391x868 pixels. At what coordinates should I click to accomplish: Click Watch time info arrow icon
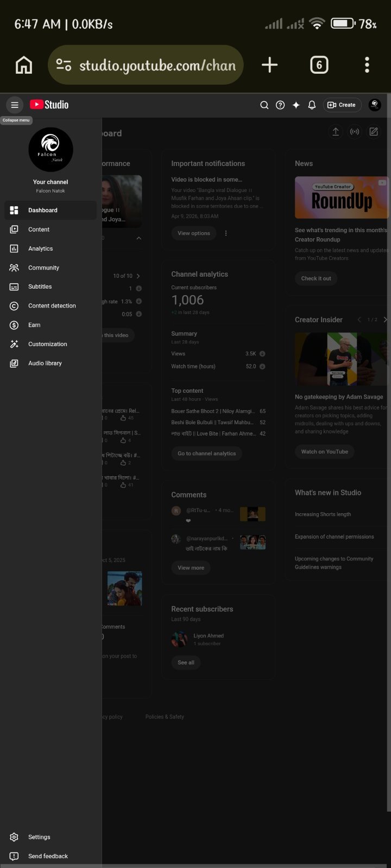(262, 366)
